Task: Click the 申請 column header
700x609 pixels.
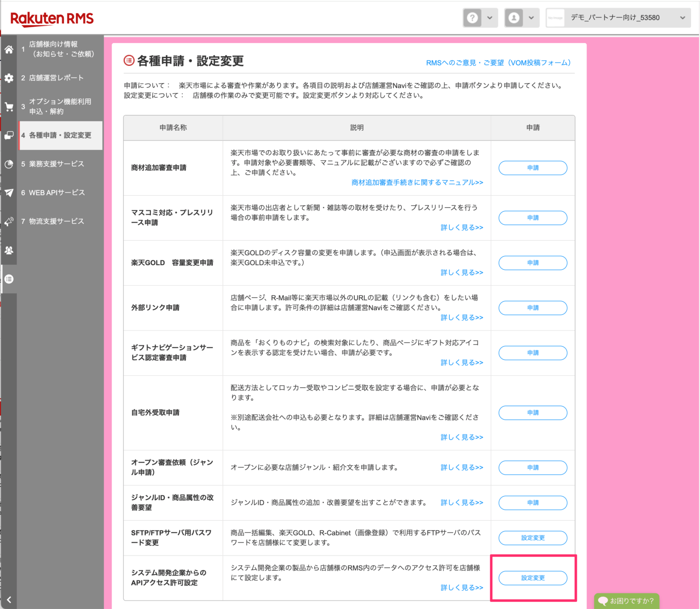Action: point(533,127)
